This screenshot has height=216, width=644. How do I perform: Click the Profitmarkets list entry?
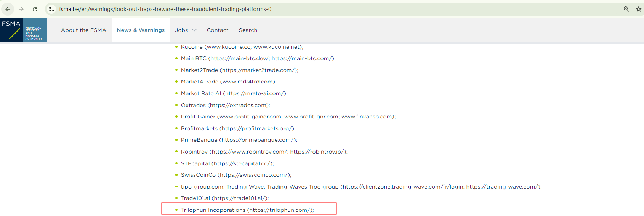(238, 128)
